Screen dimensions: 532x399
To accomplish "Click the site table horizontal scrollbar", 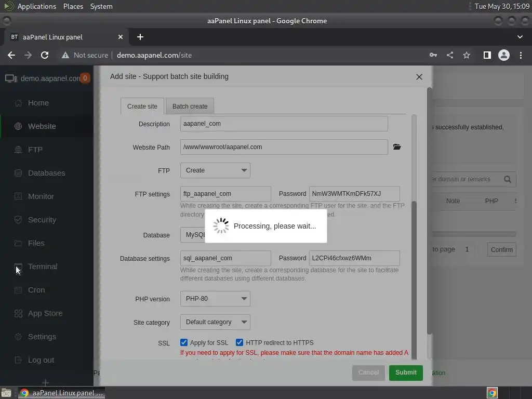I will click(474, 234).
